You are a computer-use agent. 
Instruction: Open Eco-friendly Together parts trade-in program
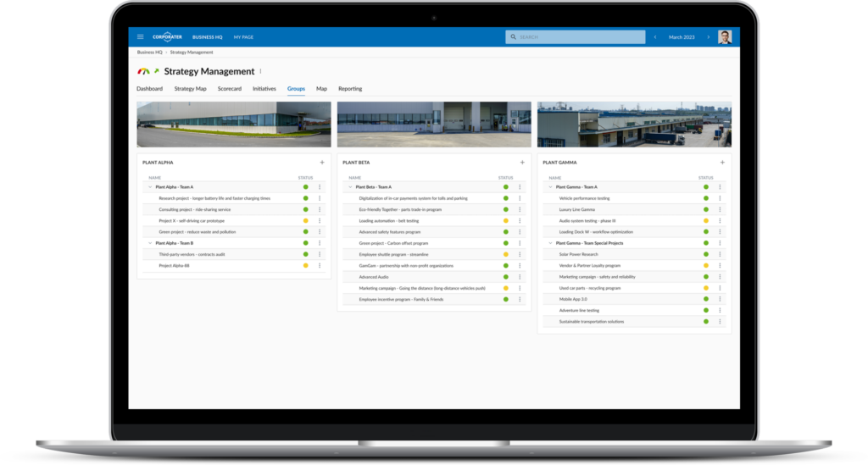[434, 209]
